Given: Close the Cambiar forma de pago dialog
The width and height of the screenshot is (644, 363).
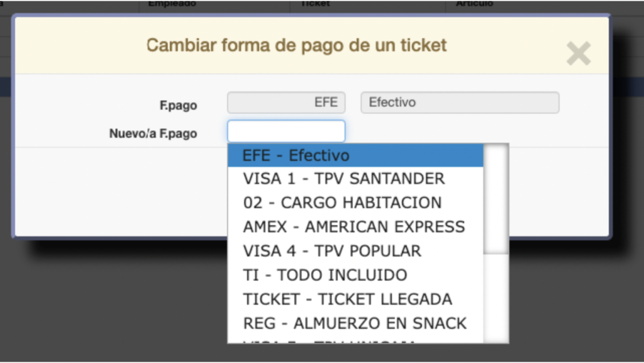Looking at the screenshot, I should [x=578, y=54].
